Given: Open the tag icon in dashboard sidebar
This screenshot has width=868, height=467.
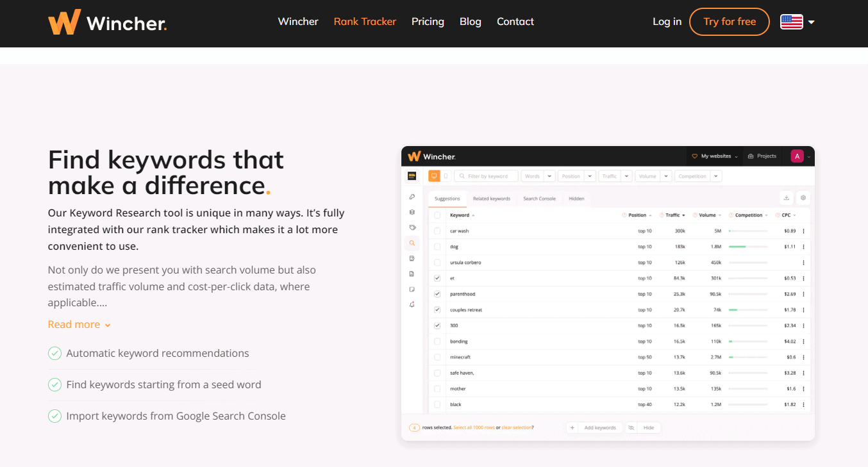Looking at the screenshot, I should coord(412,227).
